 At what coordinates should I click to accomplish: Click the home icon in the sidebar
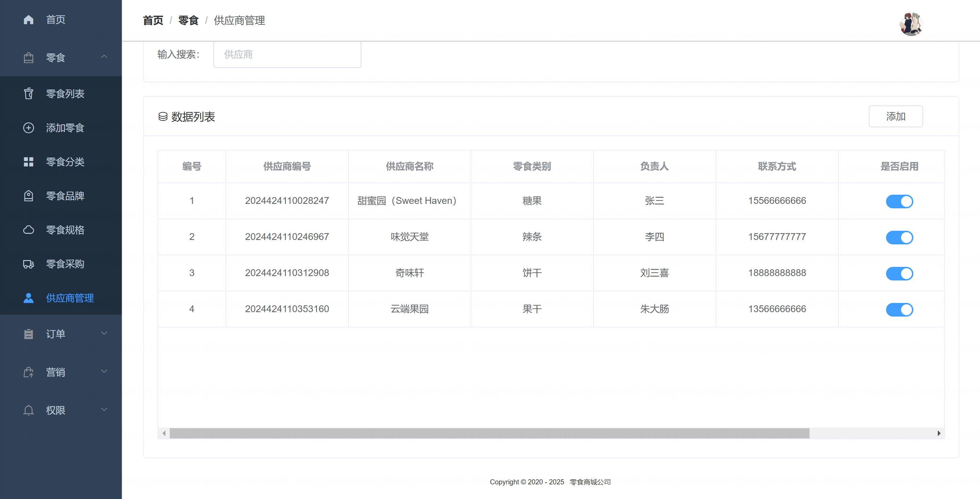click(29, 19)
